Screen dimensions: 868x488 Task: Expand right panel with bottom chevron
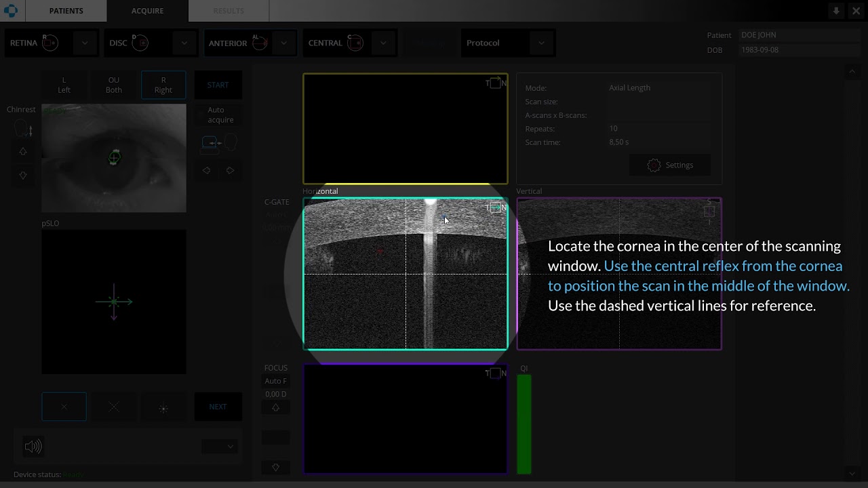coord(852,474)
